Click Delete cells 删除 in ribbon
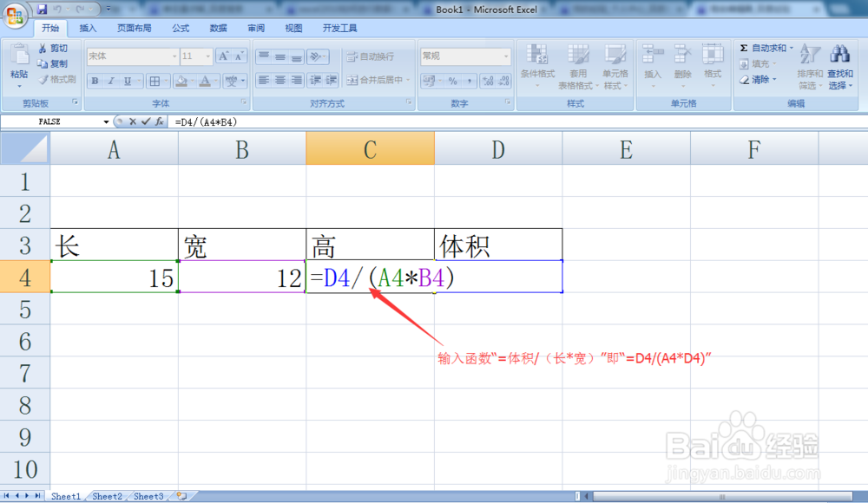868x503 pixels. (x=682, y=66)
